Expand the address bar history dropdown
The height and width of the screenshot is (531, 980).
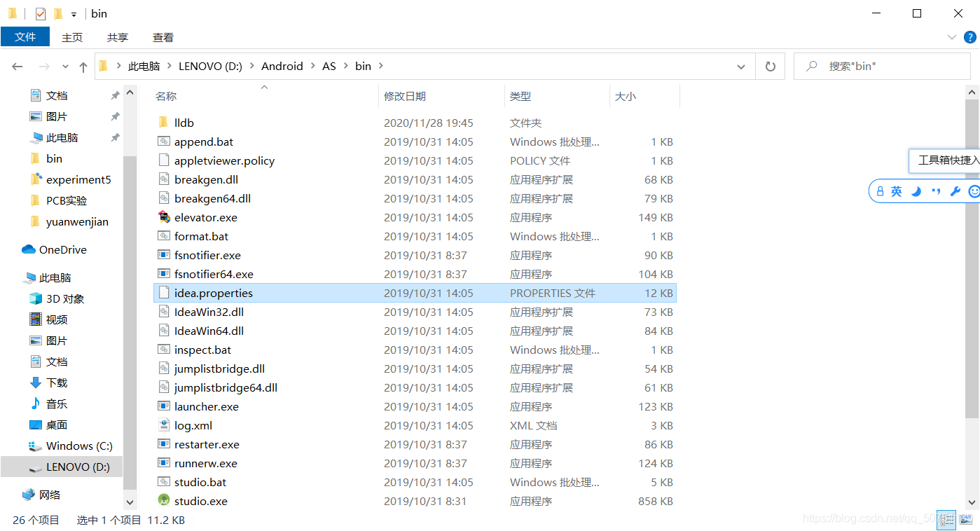741,67
